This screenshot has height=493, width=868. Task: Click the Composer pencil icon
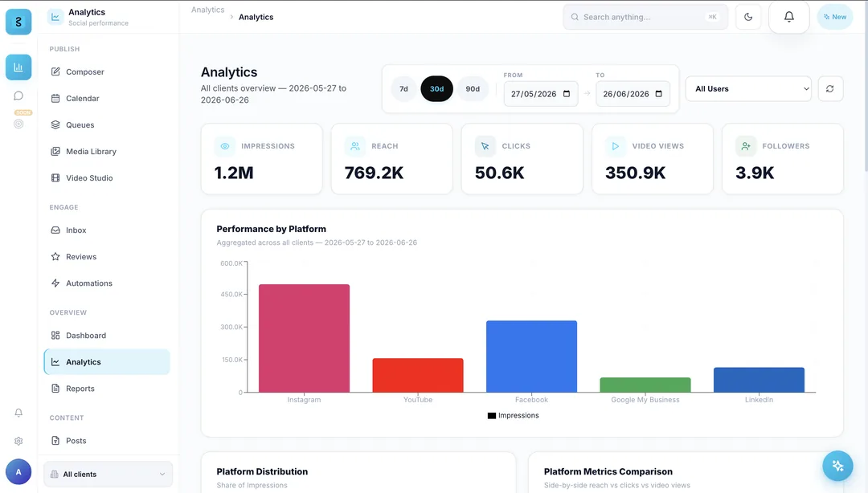coord(55,71)
